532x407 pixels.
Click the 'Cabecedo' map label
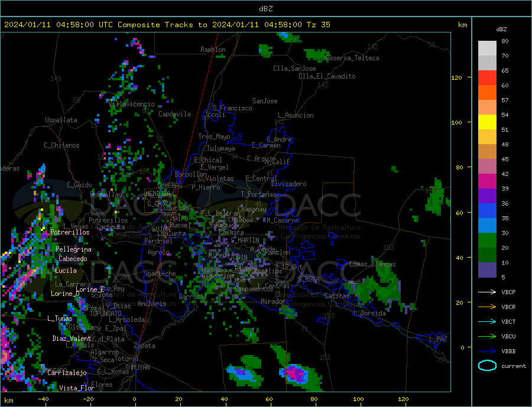click(73, 259)
